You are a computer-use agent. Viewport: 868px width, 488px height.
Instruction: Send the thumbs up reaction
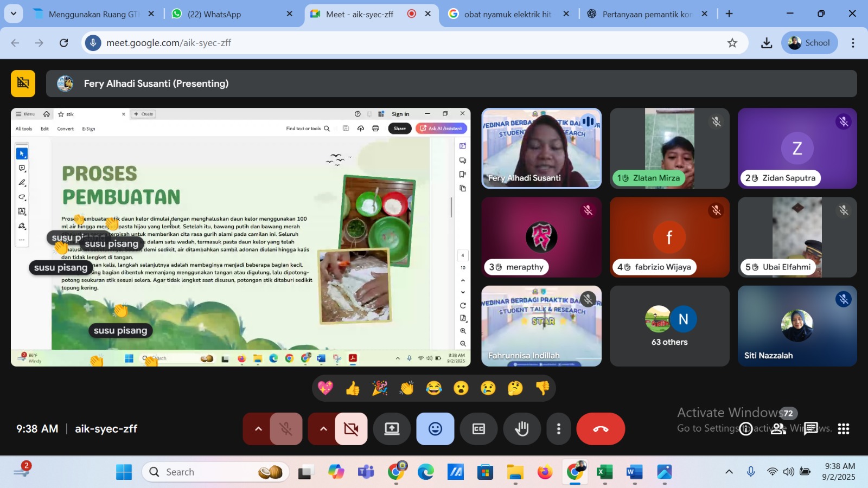coord(352,388)
